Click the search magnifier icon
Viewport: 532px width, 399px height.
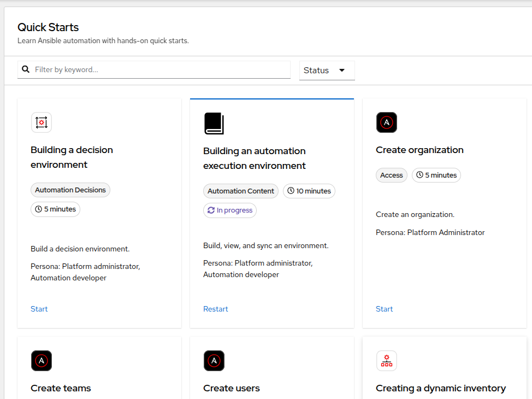click(26, 69)
